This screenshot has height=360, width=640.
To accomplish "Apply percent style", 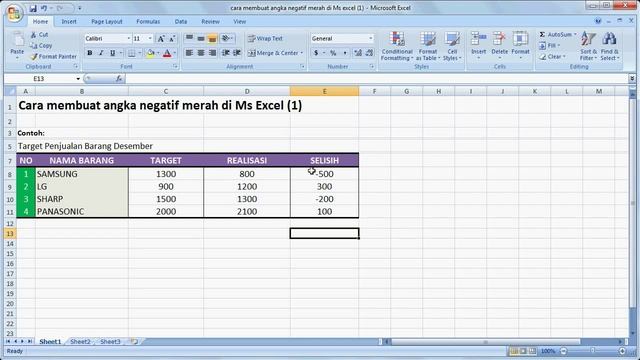I will coord(333,53).
